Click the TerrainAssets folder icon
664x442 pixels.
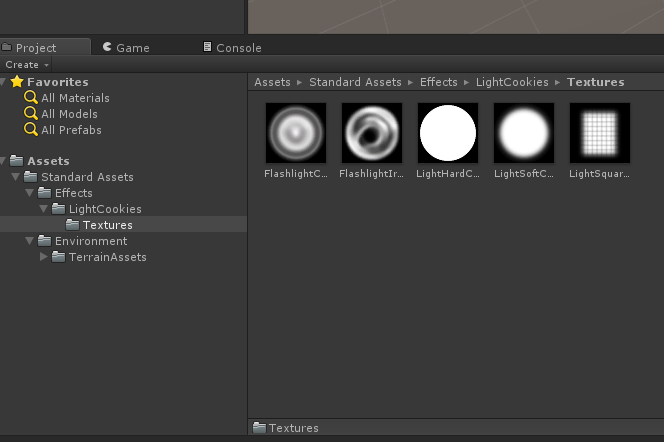[x=58, y=257]
